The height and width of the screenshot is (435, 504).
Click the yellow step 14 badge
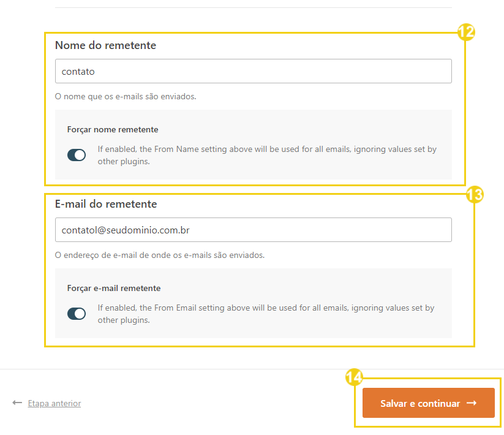(354, 377)
